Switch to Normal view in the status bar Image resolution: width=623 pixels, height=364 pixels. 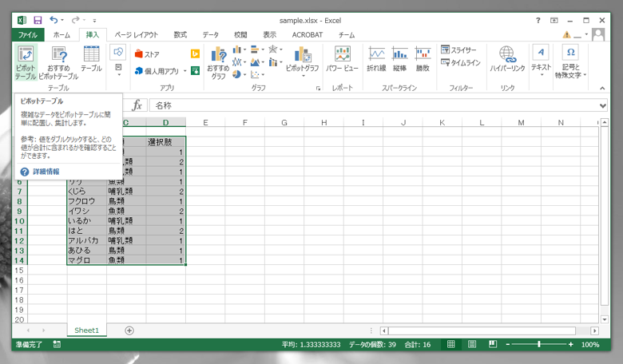451,345
